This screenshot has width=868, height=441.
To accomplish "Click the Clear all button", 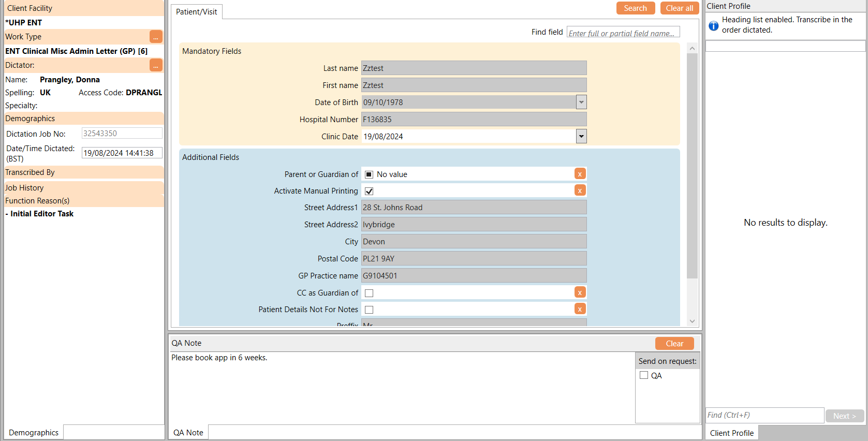I will [680, 8].
